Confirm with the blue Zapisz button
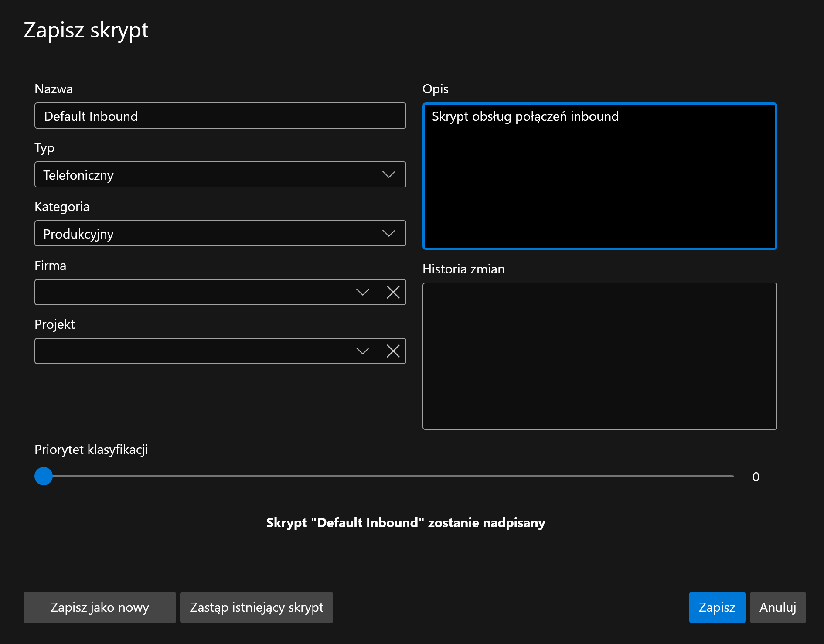This screenshot has height=644, width=824. 717,607
